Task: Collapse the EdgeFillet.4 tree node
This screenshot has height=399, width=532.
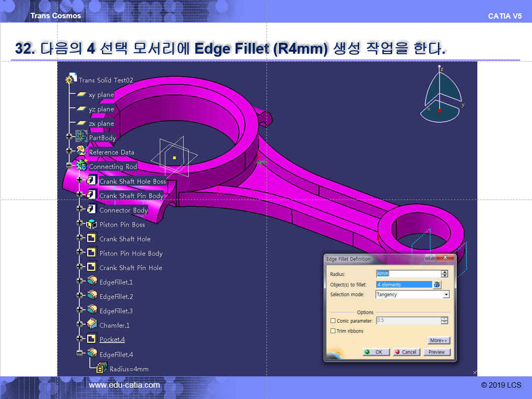Action: [80, 354]
